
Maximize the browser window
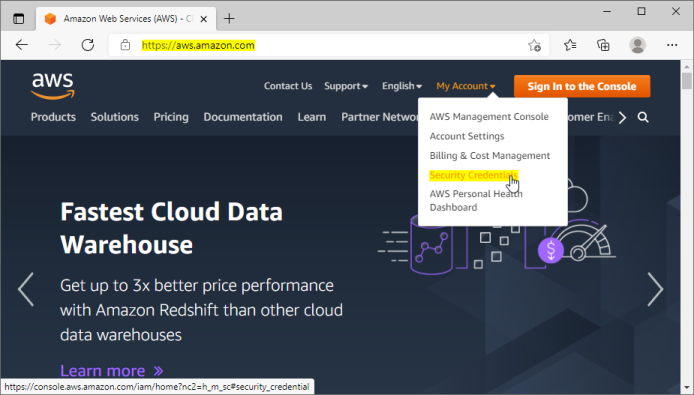[x=641, y=12]
